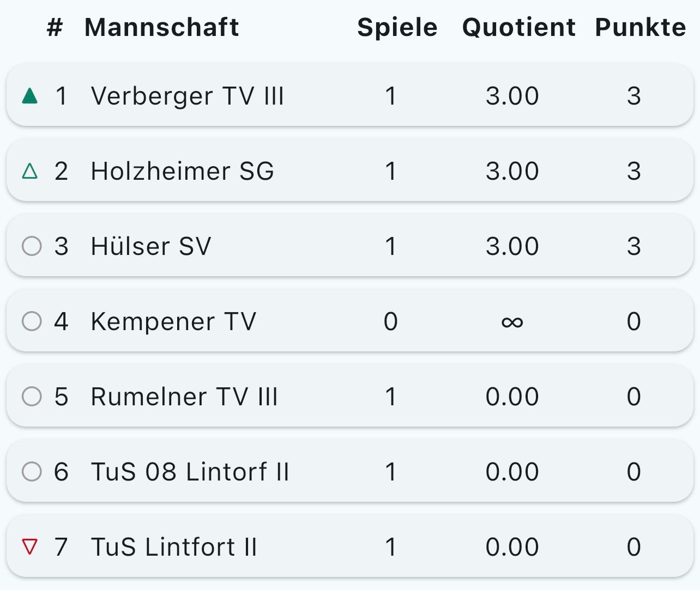Open the TuS 08 Lintorf II team name
Image resolution: width=700 pixels, height=590 pixels.
click(x=190, y=472)
